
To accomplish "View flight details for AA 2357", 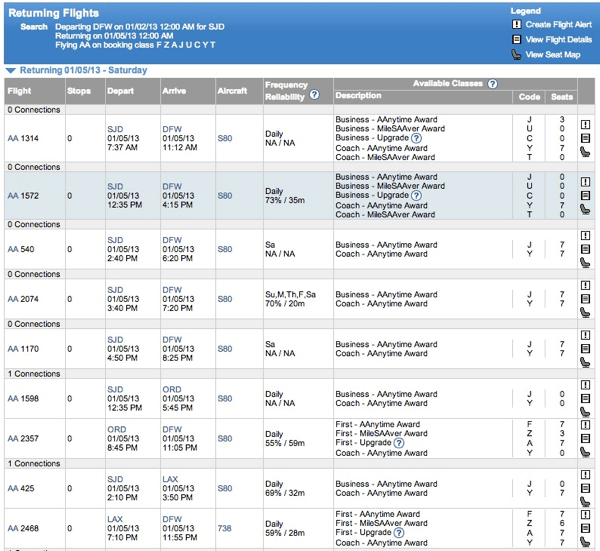I will pyautogui.click(x=585, y=439).
